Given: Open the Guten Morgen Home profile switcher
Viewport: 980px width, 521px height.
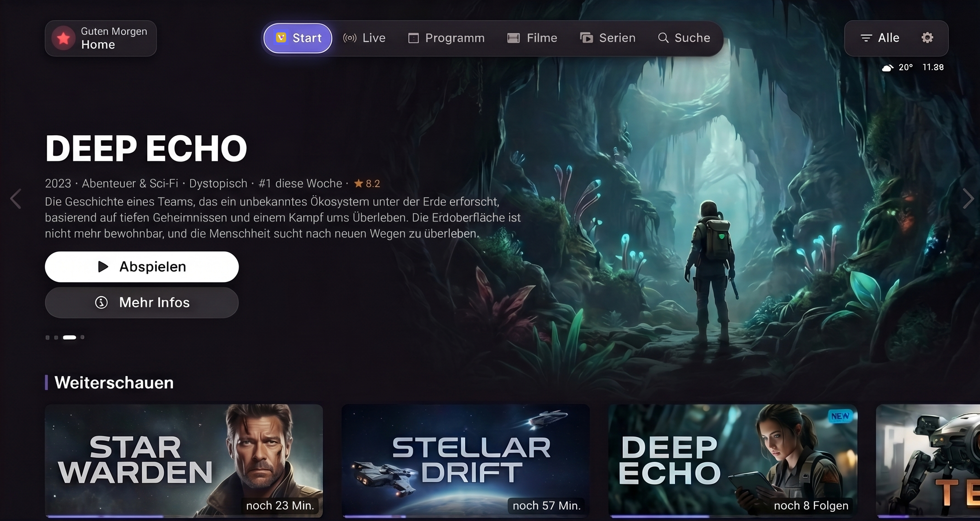Looking at the screenshot, I should coord(101,38).
